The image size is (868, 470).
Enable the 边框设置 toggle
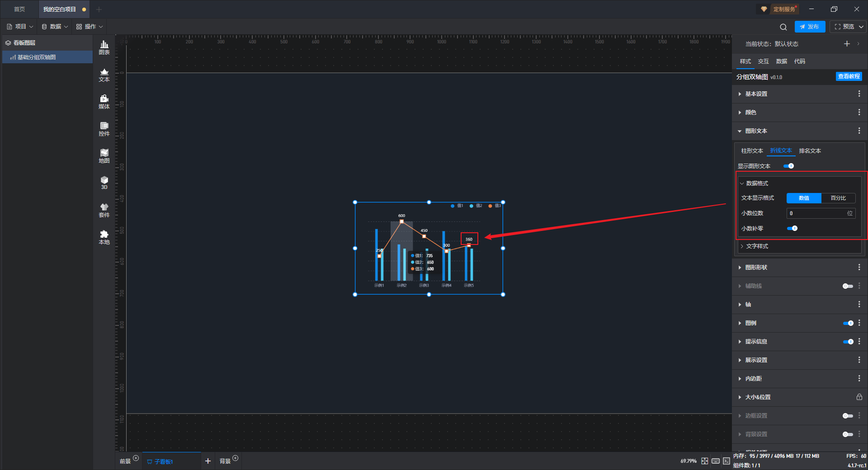point(848,416)
